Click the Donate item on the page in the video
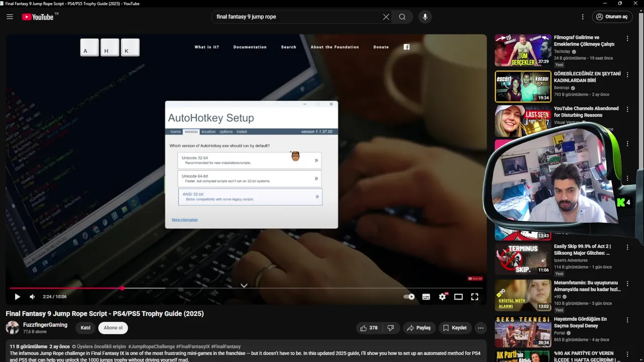Viewport: 644px width, 362px height. click(381, 47)
